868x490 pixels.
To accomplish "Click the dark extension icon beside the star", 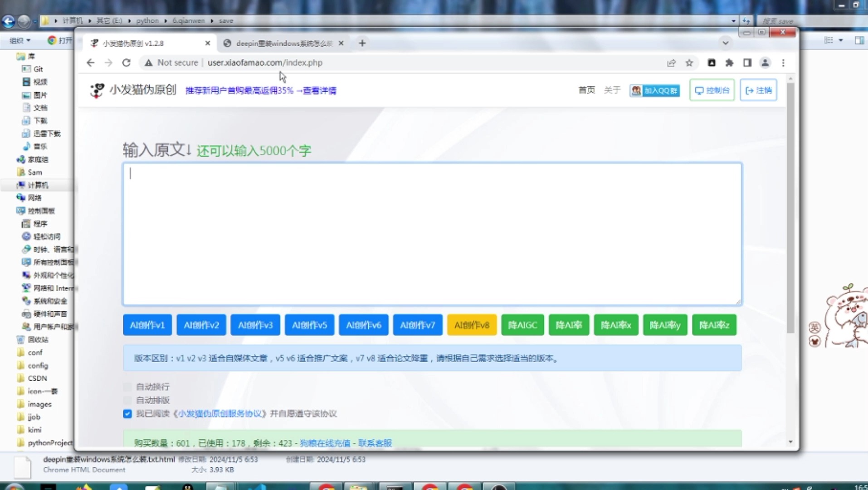I will 712,63.
